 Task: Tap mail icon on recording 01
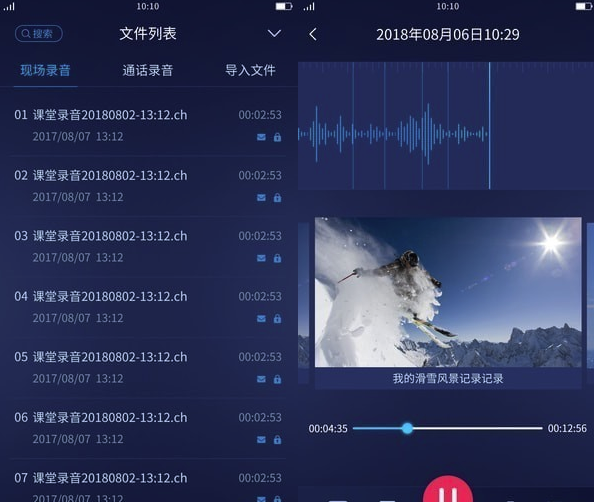(261, 137)
